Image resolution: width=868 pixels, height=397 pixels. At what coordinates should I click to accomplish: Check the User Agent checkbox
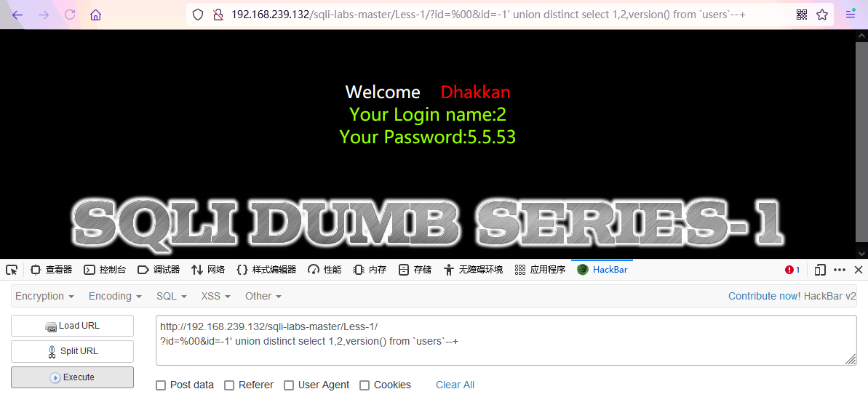(288, 385)
